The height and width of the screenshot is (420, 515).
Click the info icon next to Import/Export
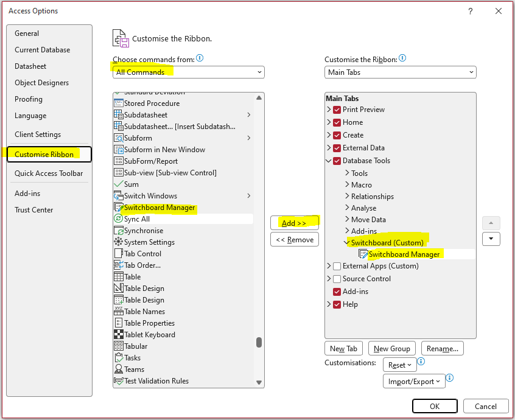(450, 378)
